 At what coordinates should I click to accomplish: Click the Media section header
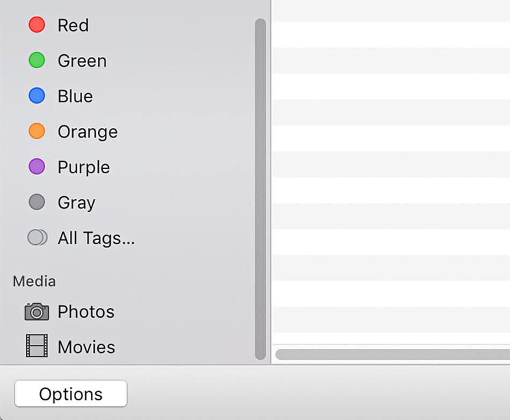point(34,281)
